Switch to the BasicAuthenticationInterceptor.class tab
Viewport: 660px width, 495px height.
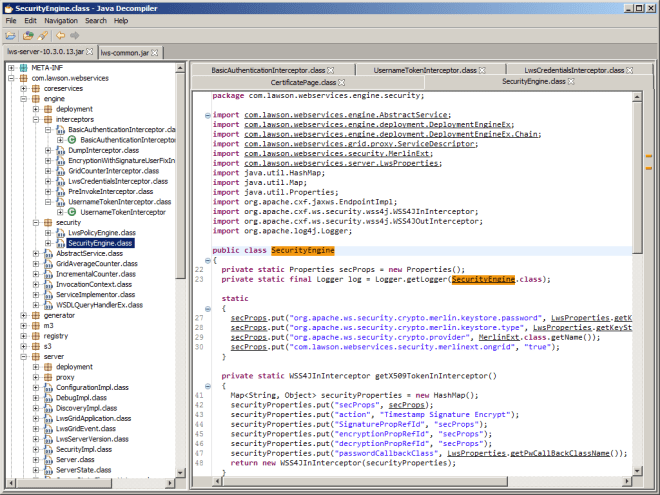(x=267, y=70)
